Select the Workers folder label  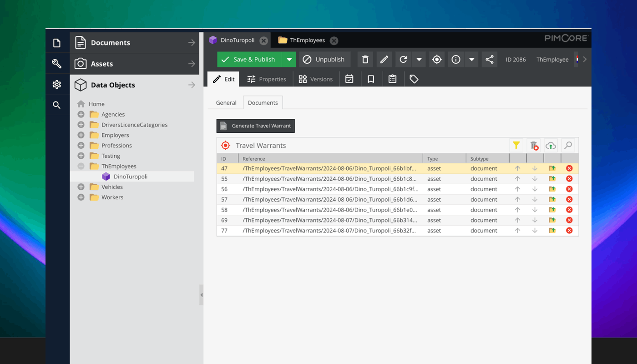click(x=112, y=197)
